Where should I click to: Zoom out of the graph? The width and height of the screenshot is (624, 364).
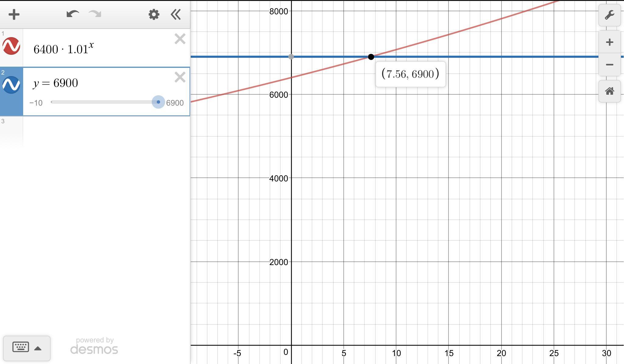click(x=609, y=65)
